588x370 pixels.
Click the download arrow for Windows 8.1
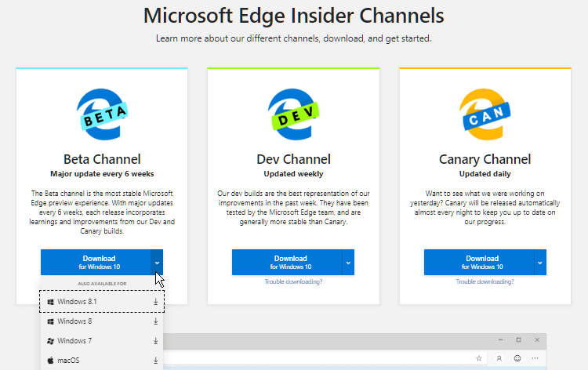point(156,302)
